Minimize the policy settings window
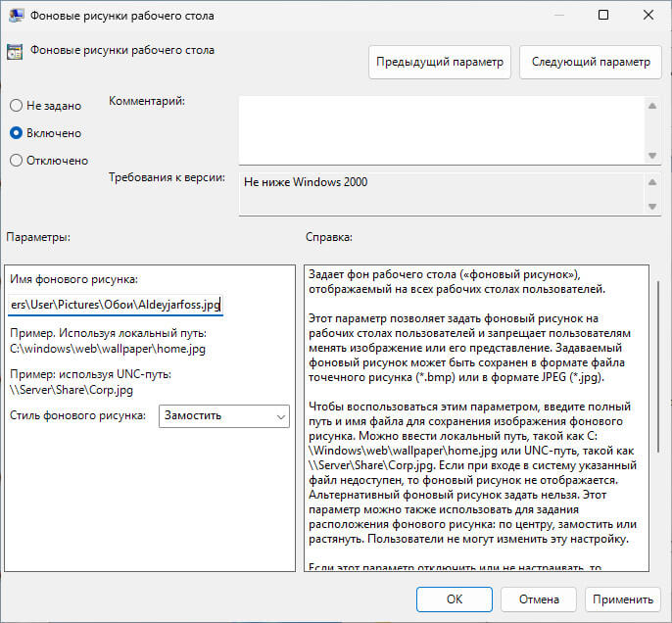This screenshot has width=672, height=623. 557,16
